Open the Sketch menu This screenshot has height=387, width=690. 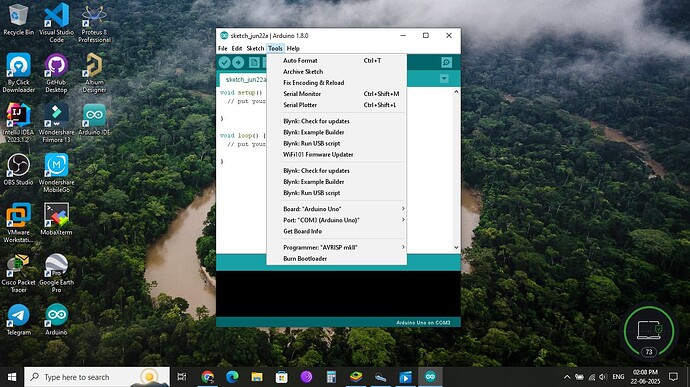255,48
